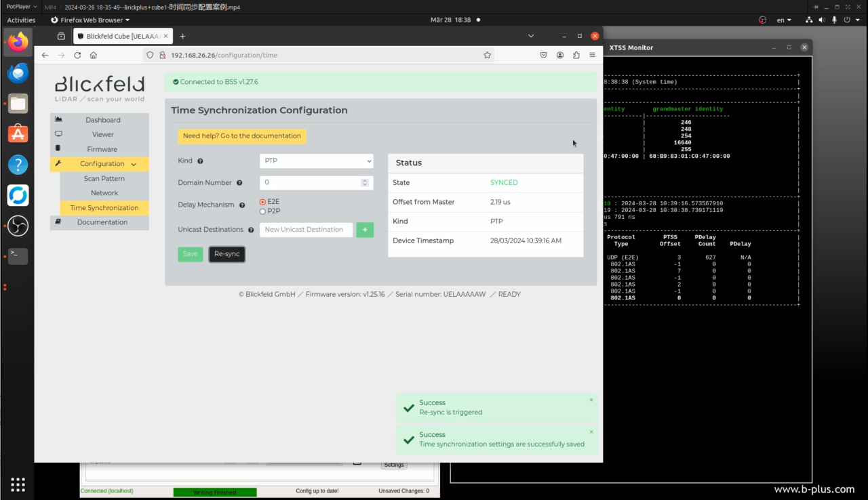Open the Firefox hamburger menu

pos(593,56)
